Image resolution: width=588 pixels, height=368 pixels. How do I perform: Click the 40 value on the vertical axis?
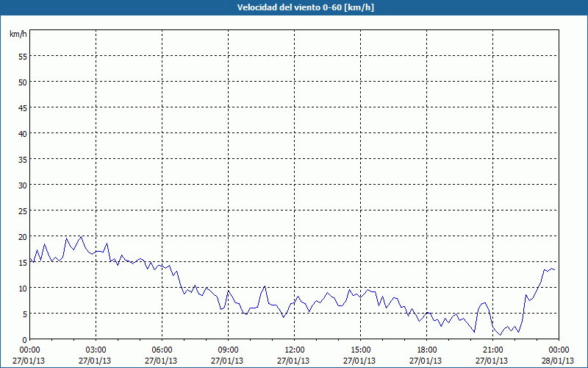23,134
